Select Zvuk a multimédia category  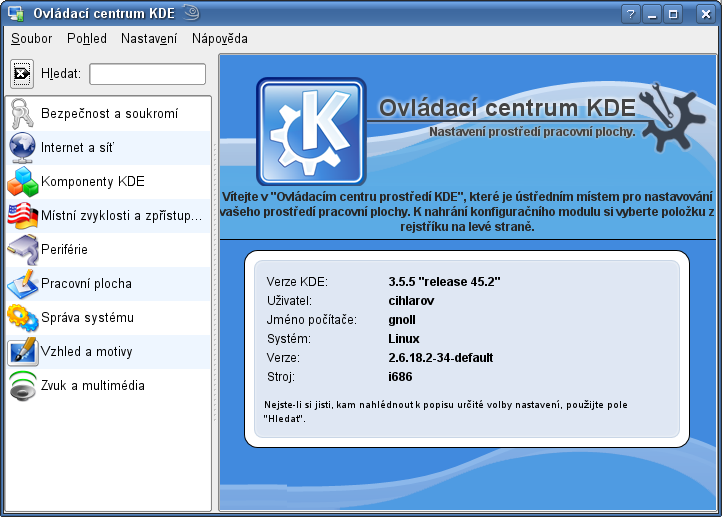(108, 386)
